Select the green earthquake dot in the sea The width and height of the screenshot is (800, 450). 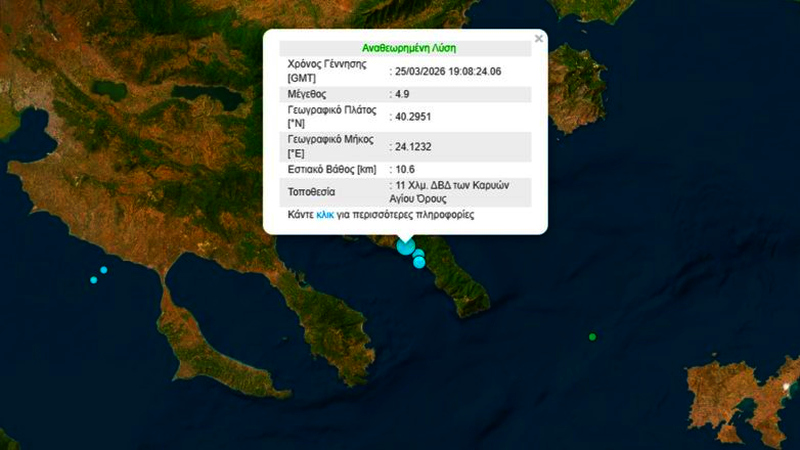tap(592, 337)
